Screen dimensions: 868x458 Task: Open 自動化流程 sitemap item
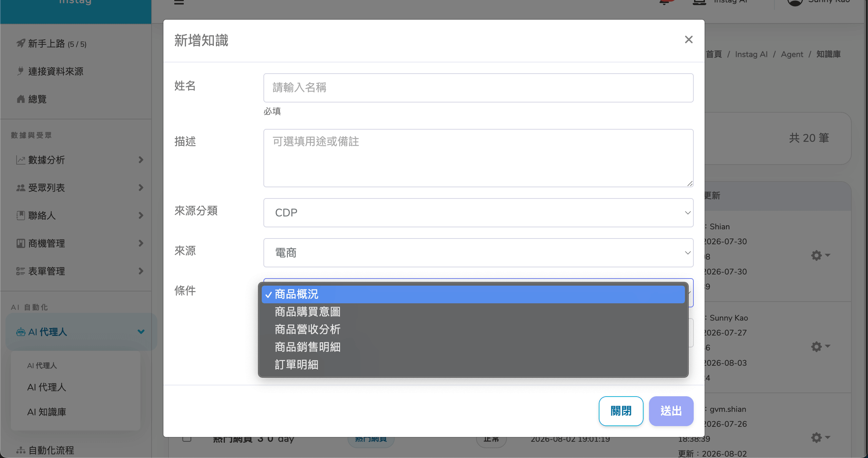45,451
